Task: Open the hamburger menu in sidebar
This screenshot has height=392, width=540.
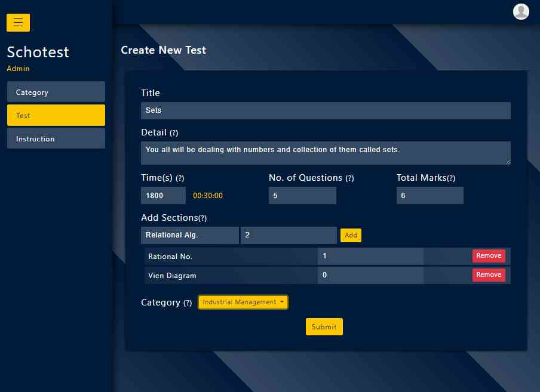Action: click(x=18, y=23)
